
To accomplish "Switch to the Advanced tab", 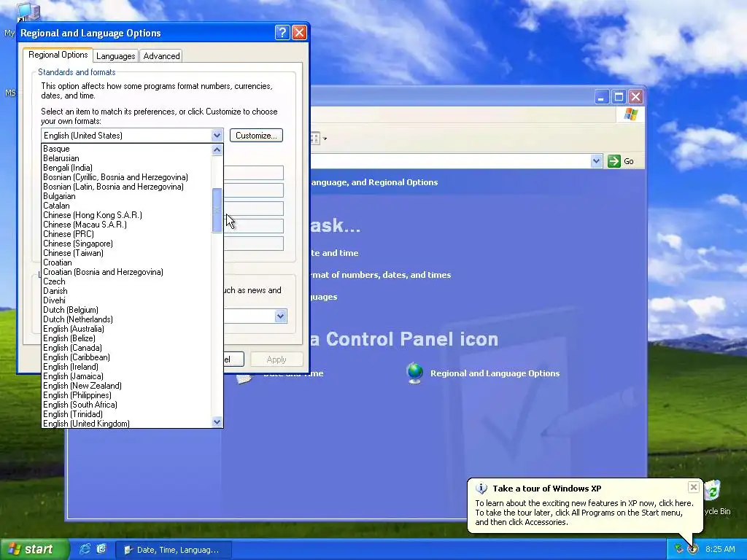I will pos(161,55).
